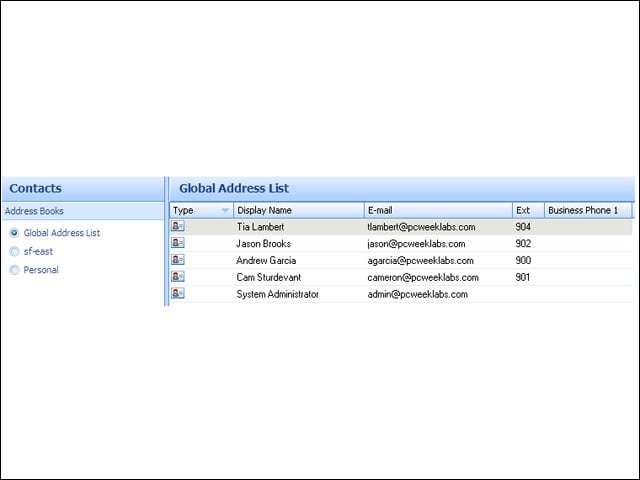Image resolution: width=640 pixels, height=480 pixels.
Task: Click contact icon in Cam Sturdevant row
Action: (x=178, y=276)
